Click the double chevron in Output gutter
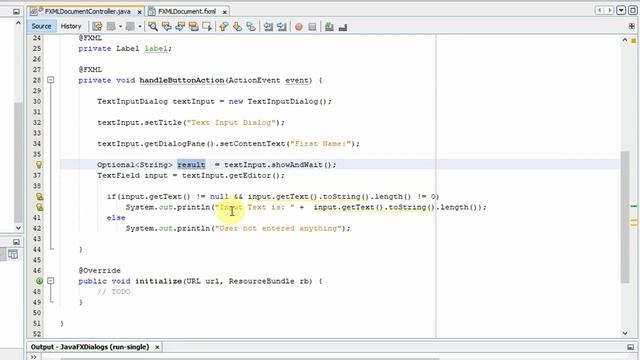The width and height of the screenshot is (640, 360). tap(33, 357)
